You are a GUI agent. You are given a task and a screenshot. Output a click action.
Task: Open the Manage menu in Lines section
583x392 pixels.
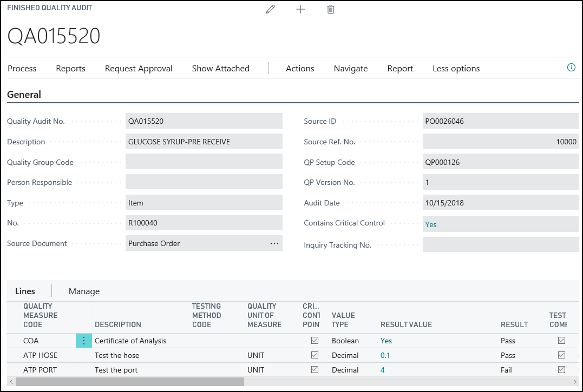click(84, 291)
